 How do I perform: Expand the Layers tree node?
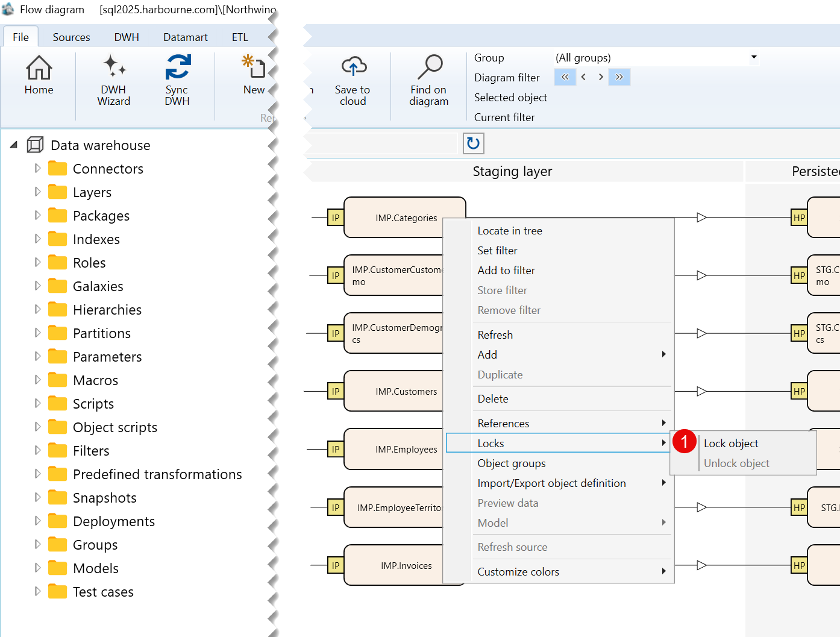(37, 192)
